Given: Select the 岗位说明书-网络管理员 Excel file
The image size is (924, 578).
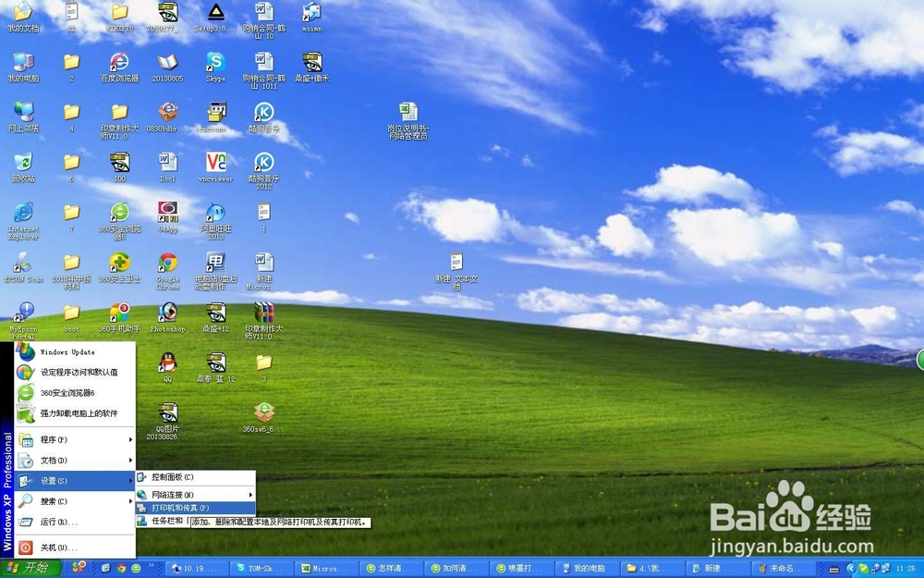Looking at the screenshot, I should pos(407,121).
